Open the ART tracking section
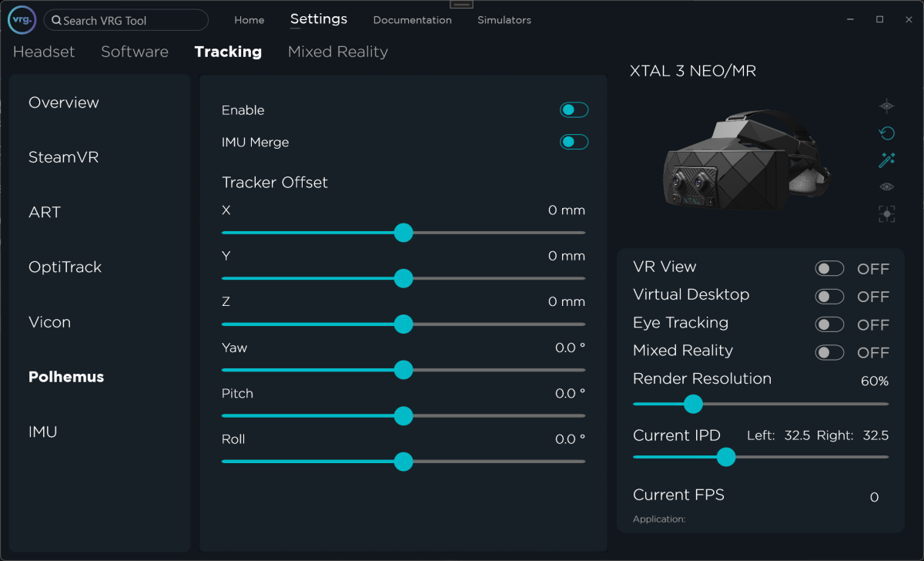Image resolution: width=924 pixels, height=561 pixels. coord(45,213)
